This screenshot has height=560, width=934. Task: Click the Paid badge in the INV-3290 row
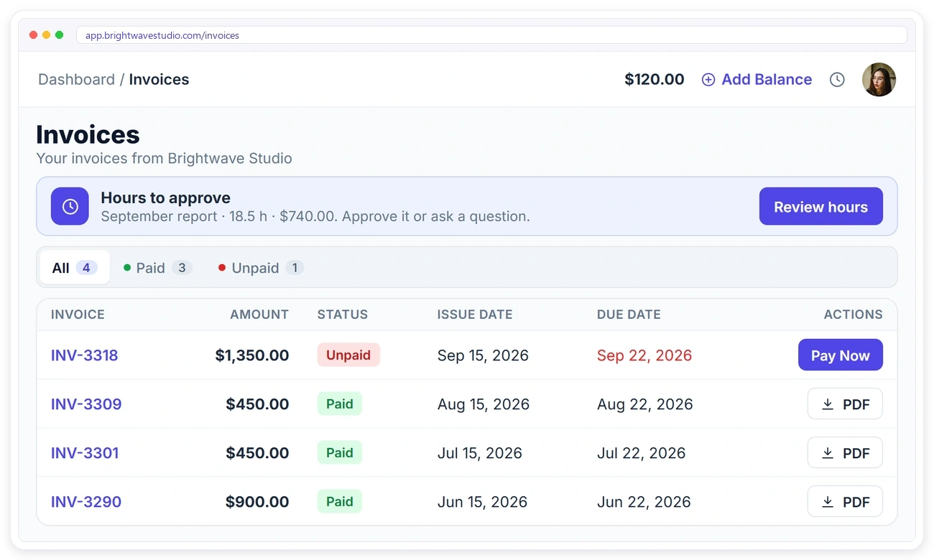coord(340,502)
